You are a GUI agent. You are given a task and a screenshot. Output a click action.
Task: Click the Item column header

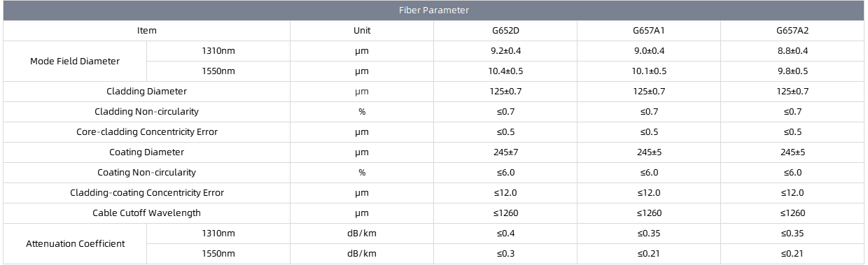(x=147, y=31)
